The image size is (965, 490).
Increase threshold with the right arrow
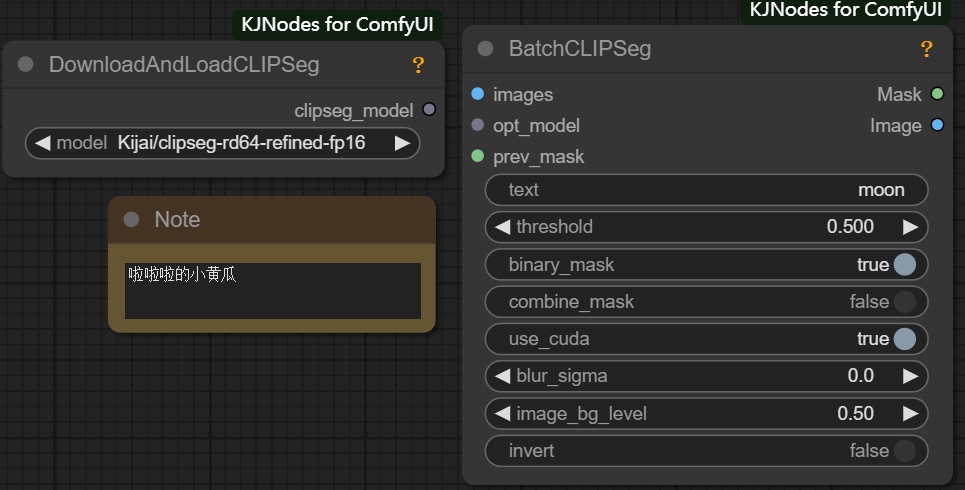(x=910, y=227)
